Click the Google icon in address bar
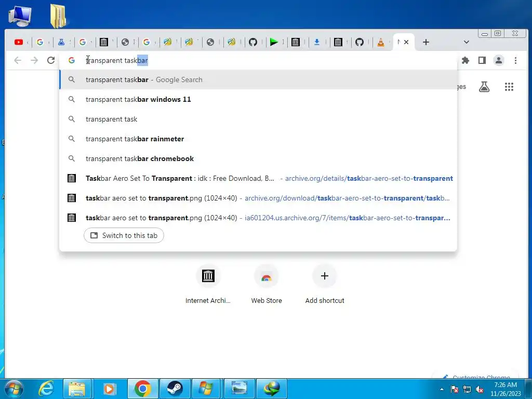The height and width of the screenshot is (399, 532). pyautogui.click(x=71, y=60)
